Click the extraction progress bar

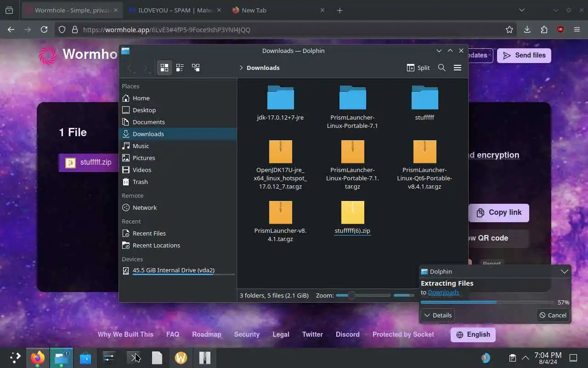[x=486, y=302]
